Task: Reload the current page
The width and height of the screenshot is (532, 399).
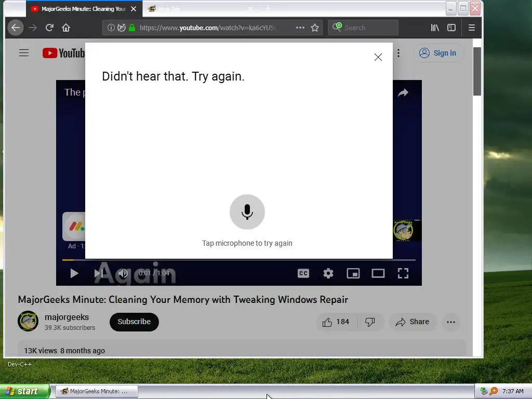Action: pos(49,28)
